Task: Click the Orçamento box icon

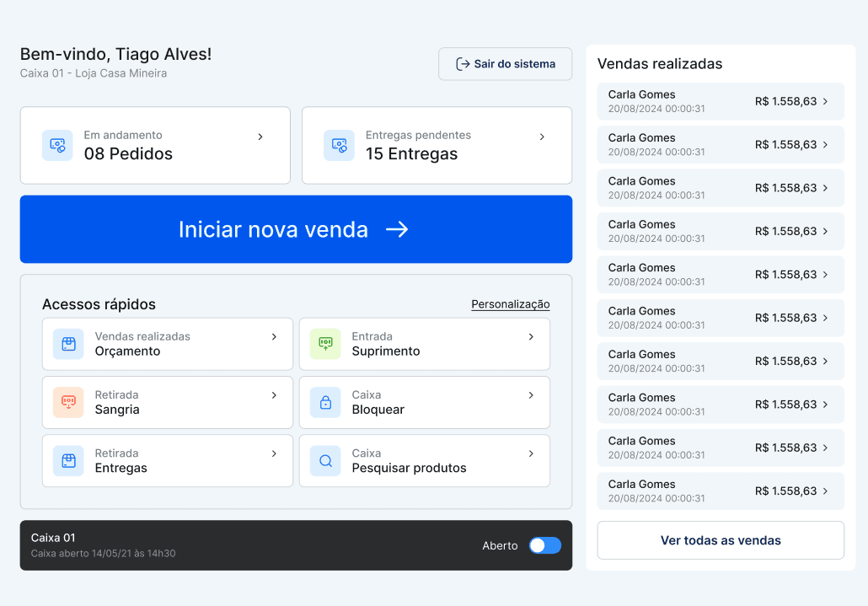Action: click(68, 344)
